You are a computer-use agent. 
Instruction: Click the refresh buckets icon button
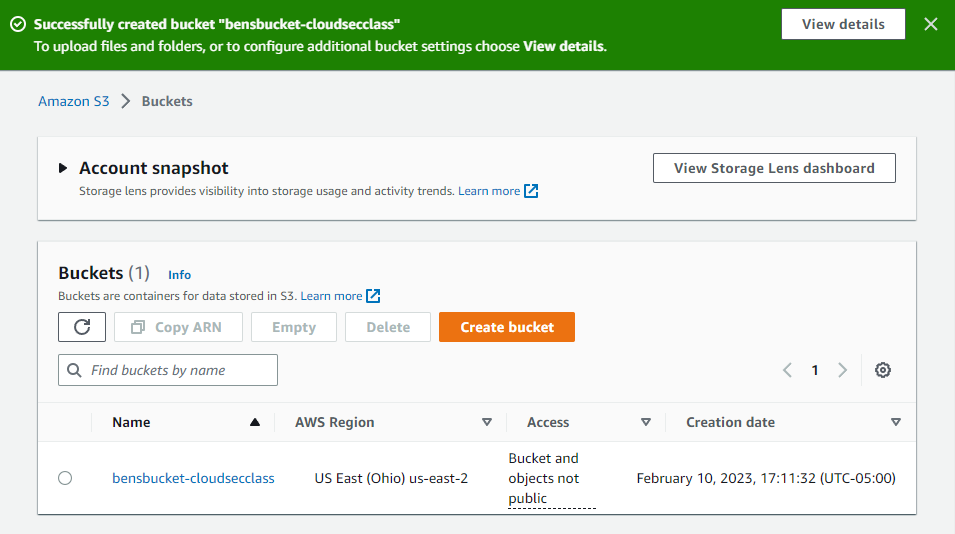click(x=82, y=327)
